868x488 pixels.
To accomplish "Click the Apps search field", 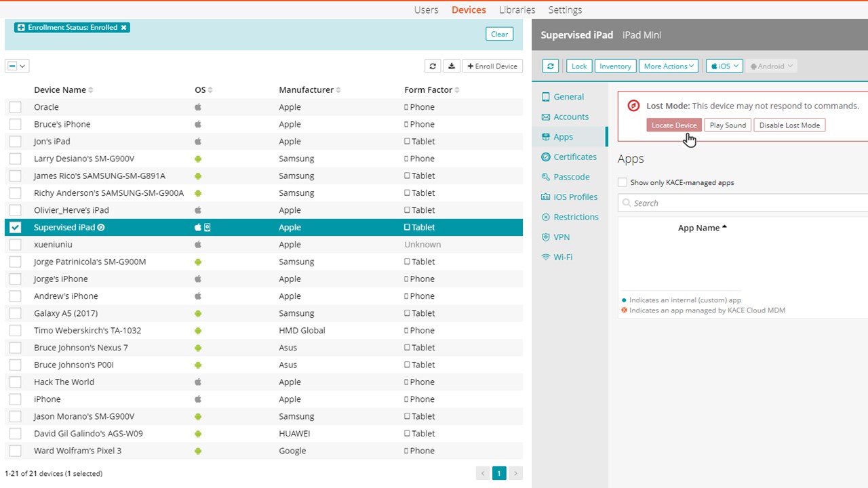I will point(743,203).
